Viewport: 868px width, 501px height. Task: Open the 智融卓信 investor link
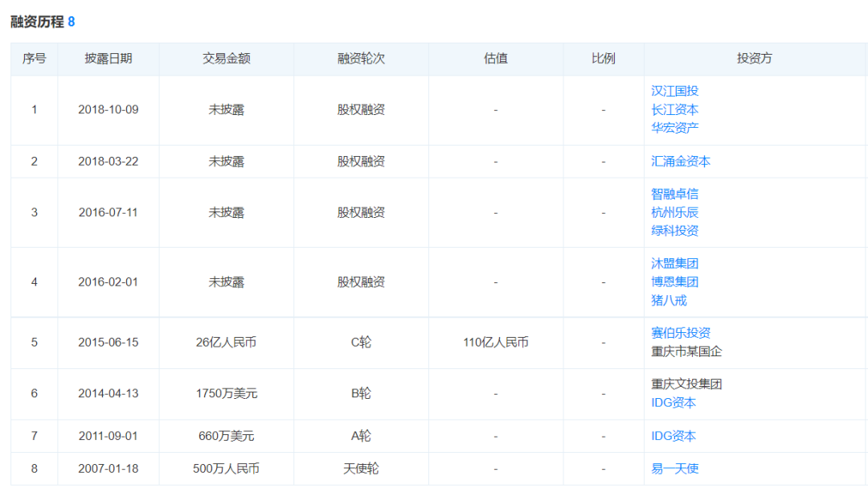(x=674, y=194)
